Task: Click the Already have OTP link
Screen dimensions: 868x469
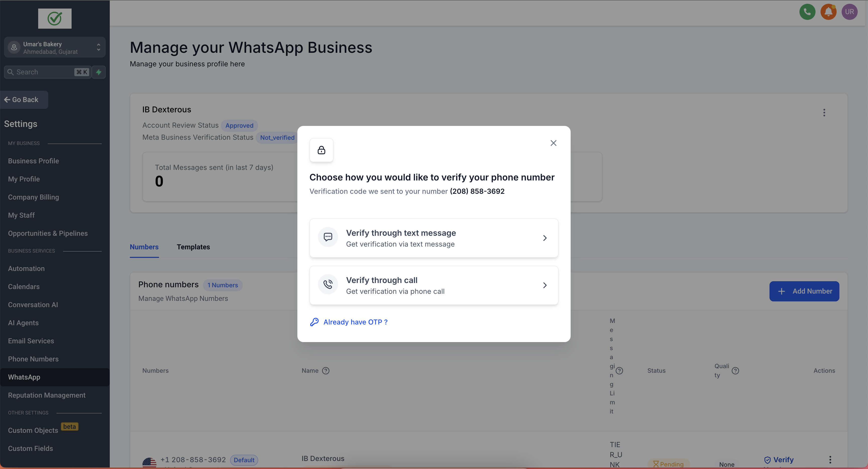Action: click(x=355, y=322)
